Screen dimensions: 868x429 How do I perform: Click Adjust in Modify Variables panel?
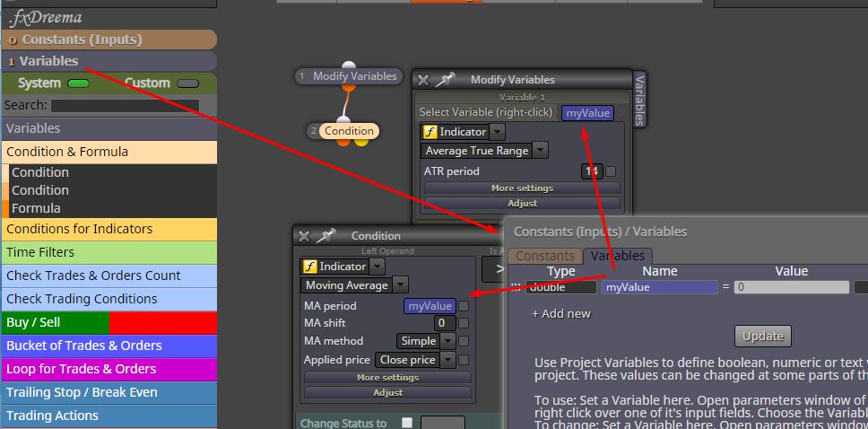click(522, 204)
